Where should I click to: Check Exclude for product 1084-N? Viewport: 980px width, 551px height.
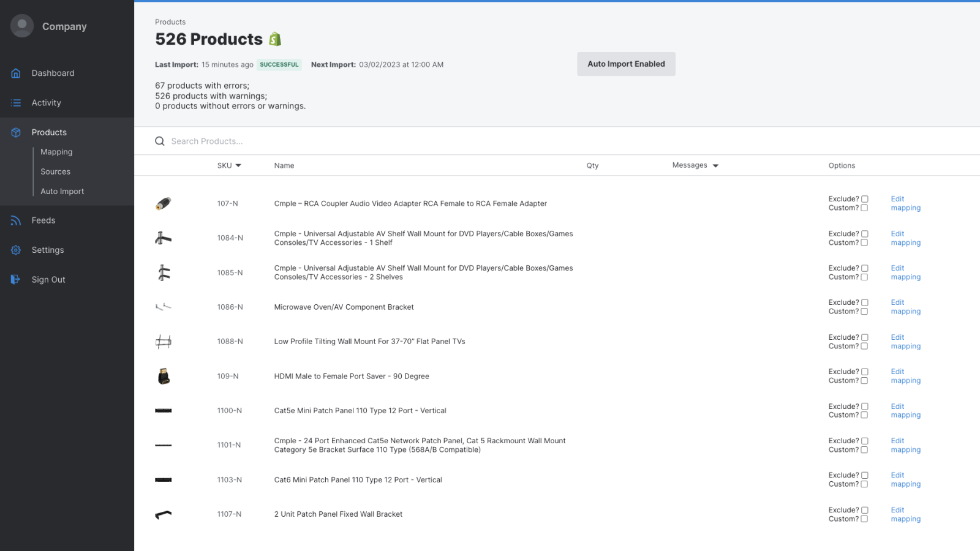[x=865, y=234]
